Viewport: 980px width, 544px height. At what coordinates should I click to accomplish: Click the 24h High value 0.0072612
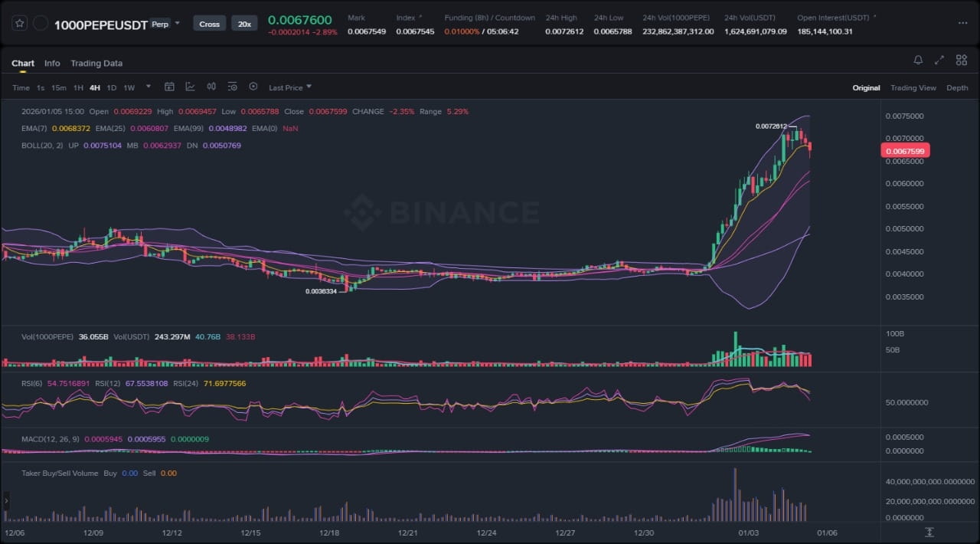tap(564, 31)
